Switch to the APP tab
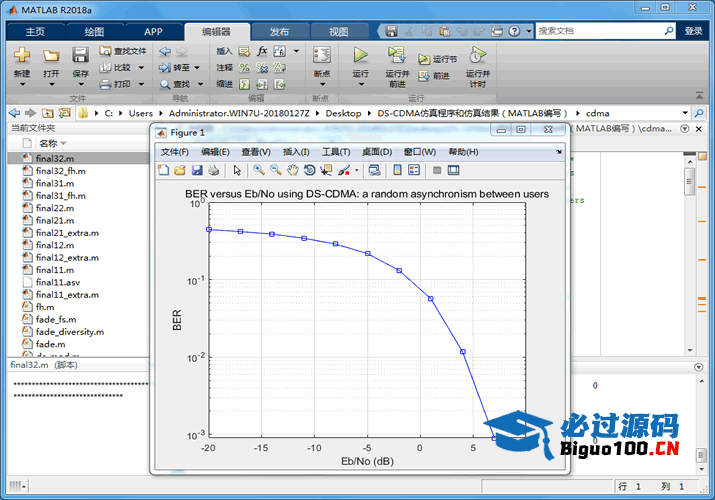The height and width of the screenshot is (500, 715). tap(153, 31)
